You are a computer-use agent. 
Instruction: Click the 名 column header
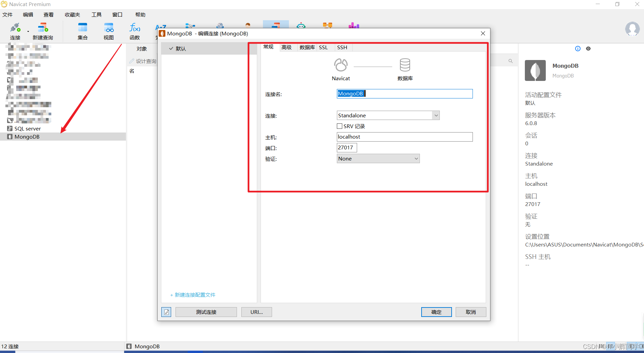[x=132, y=71]
